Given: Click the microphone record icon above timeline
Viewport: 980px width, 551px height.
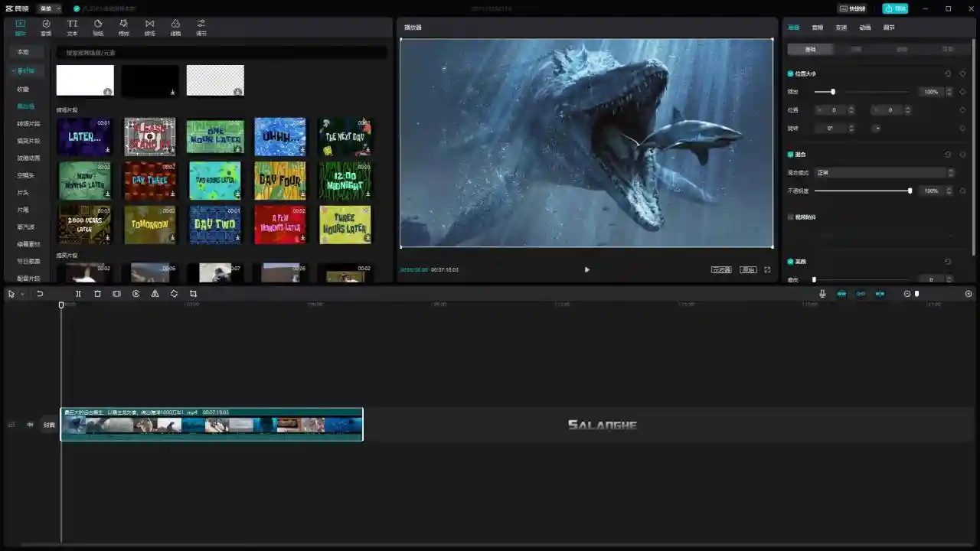Looking at the screenshot, I should coord(822,294).
